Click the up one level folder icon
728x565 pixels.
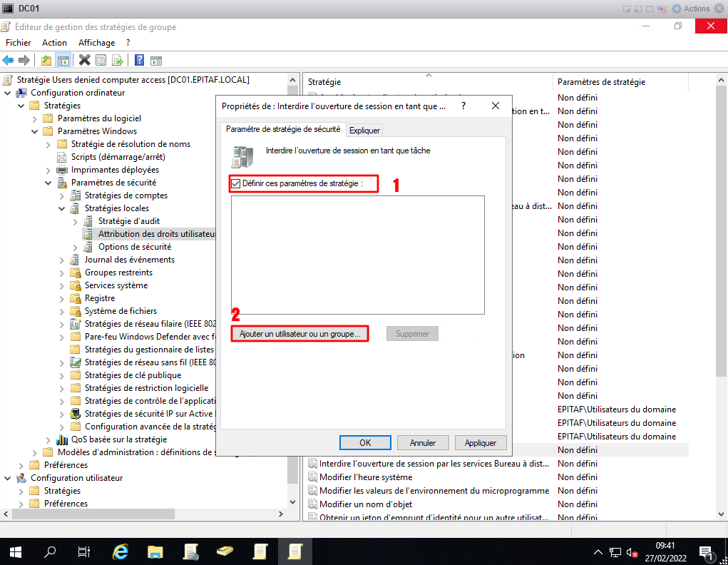(x=46, y=60)
